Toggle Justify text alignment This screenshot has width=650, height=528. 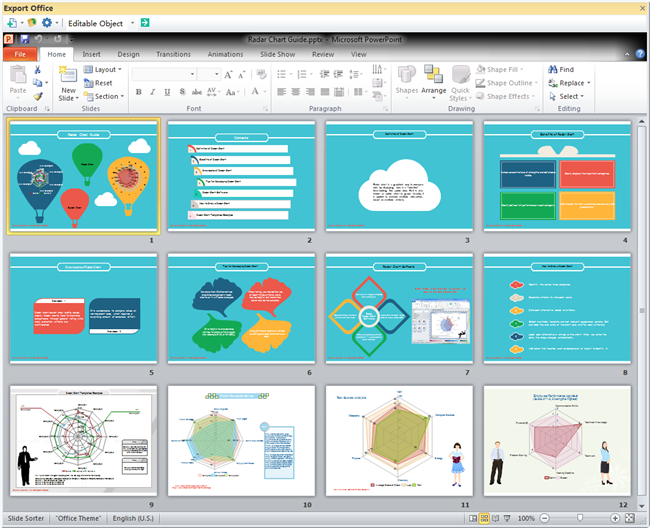click(325, 92)
